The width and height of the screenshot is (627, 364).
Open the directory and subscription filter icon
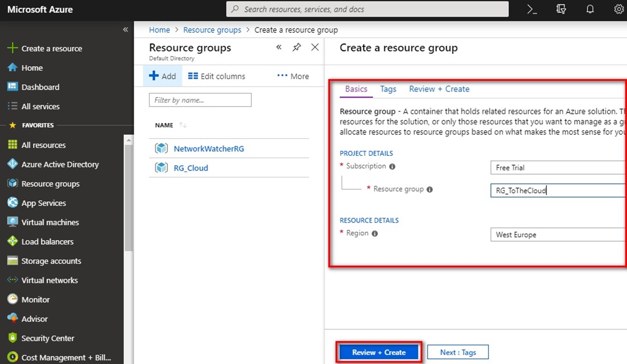561,9
